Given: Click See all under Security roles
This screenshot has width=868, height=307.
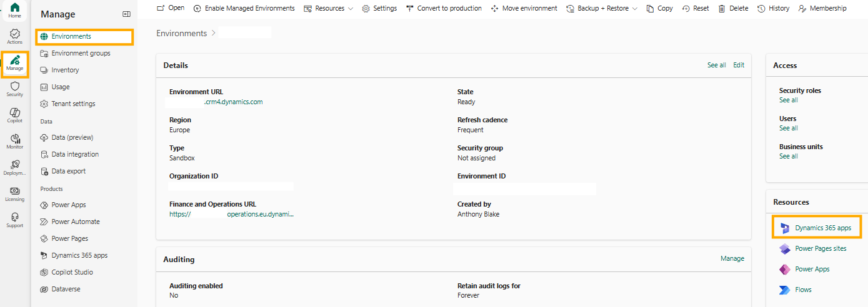Looking at the screenshot, I should 788,100.
